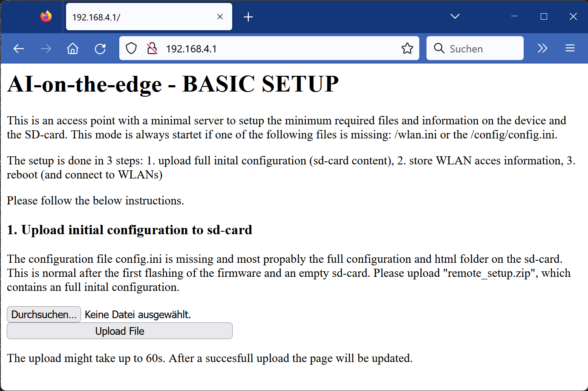Open the tracking protection shield icon
This screenshot has width=588, height=391.
coord(131,48)
